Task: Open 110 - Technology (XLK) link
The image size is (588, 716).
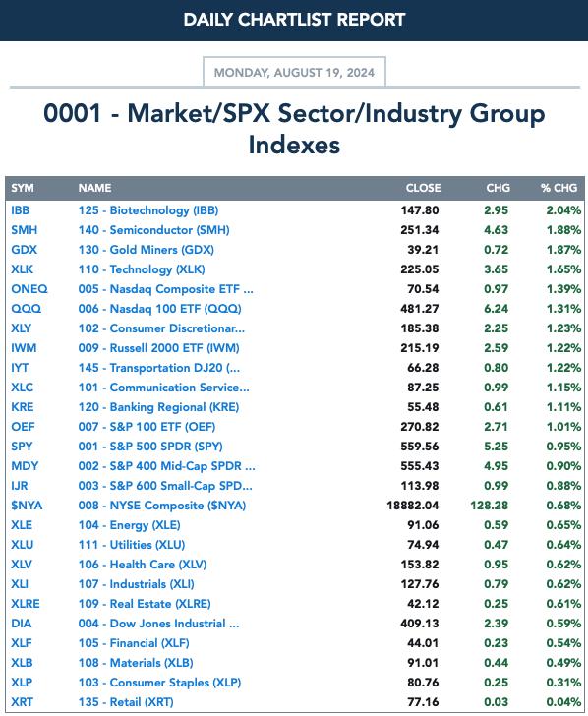Action: (142, 269)
